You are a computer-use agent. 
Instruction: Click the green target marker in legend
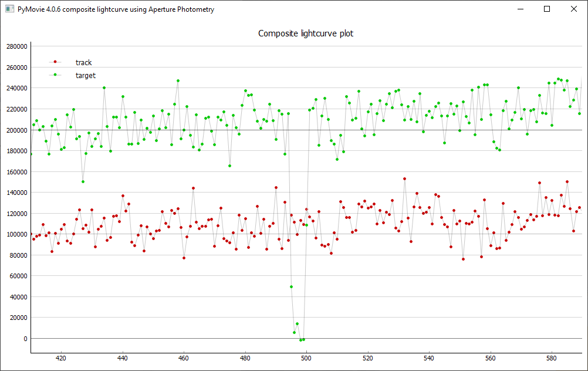[55, 75]
